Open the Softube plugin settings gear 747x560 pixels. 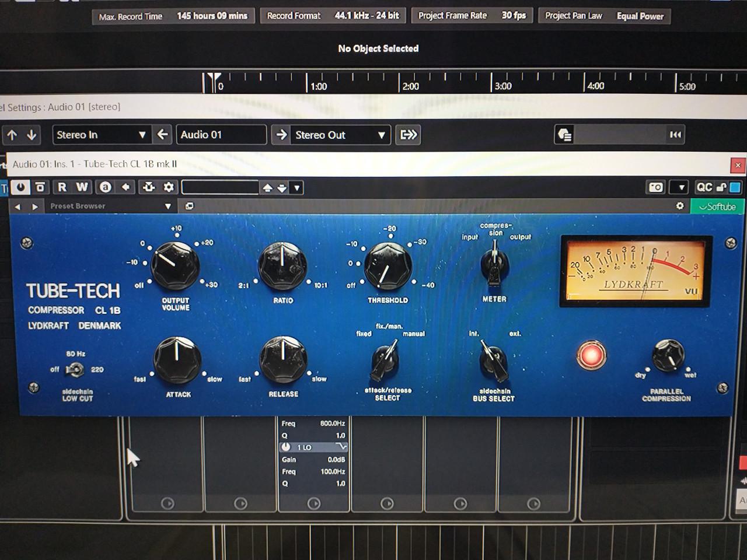coord(680,206)
